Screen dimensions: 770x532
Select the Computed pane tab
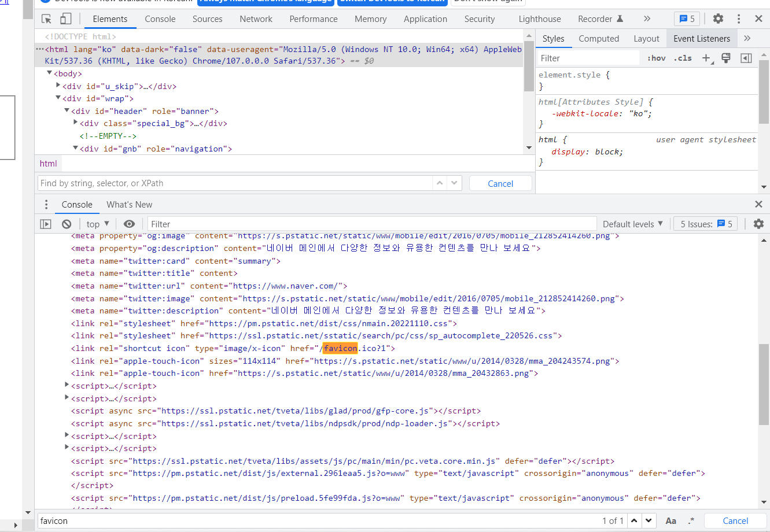point(599,38)
